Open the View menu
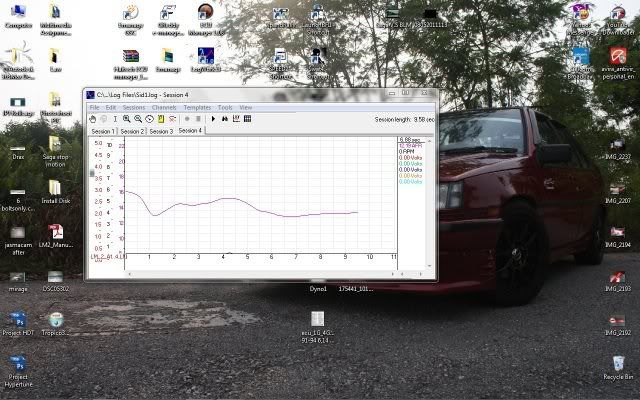This screenshot has width=640, height=400. coord(245,107)
